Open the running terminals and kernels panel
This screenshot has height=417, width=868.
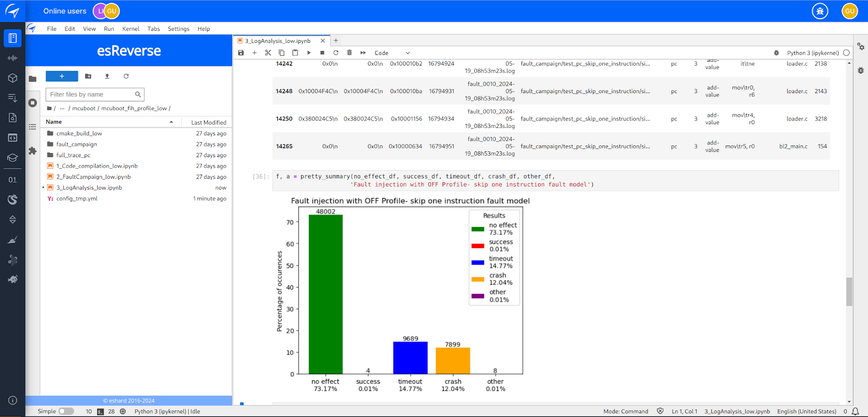point(33,103)
